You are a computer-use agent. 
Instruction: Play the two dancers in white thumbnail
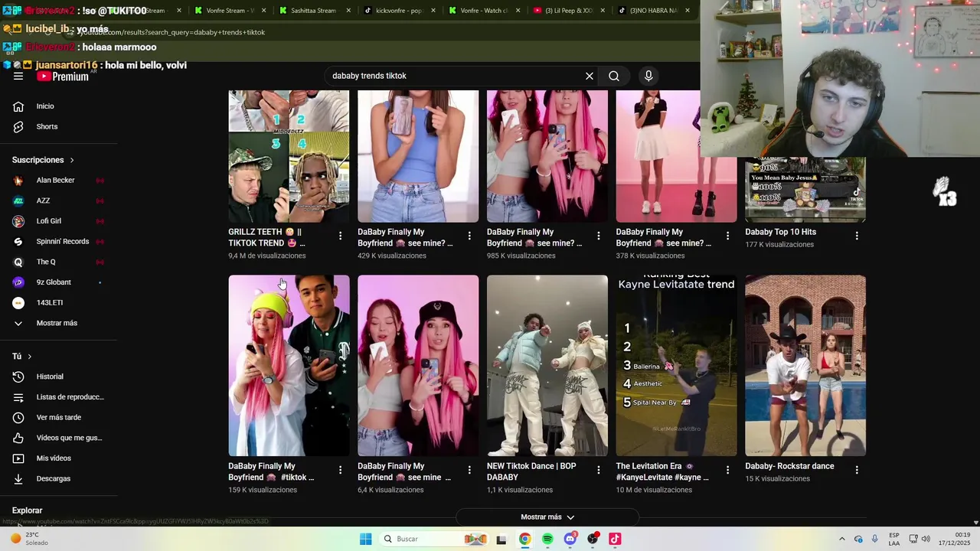coord(547,366)
